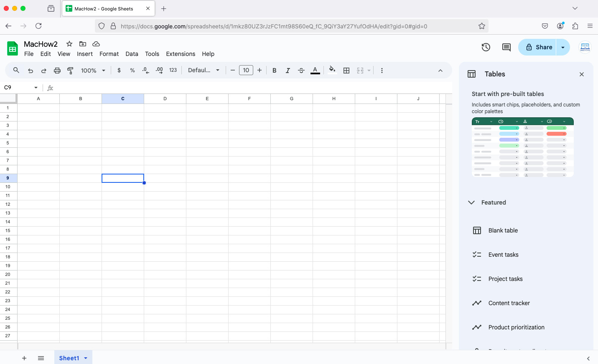
Task: Open version history
Action: [486, 47]
